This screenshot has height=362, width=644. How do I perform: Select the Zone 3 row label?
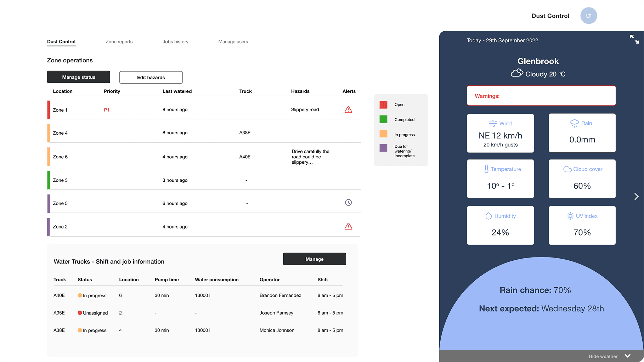point(60,180)
